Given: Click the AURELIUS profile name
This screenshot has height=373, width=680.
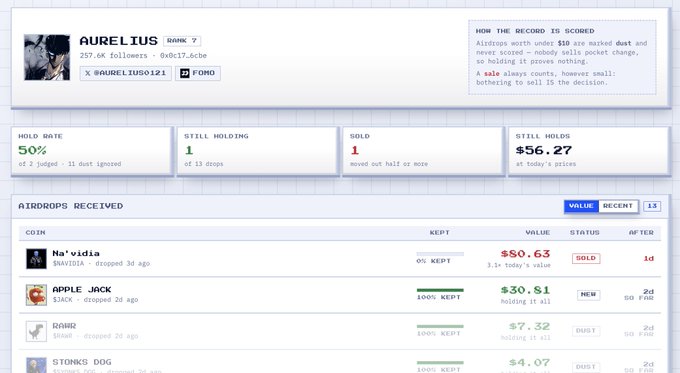Looking at the screenshot, I should click(119, 41).
